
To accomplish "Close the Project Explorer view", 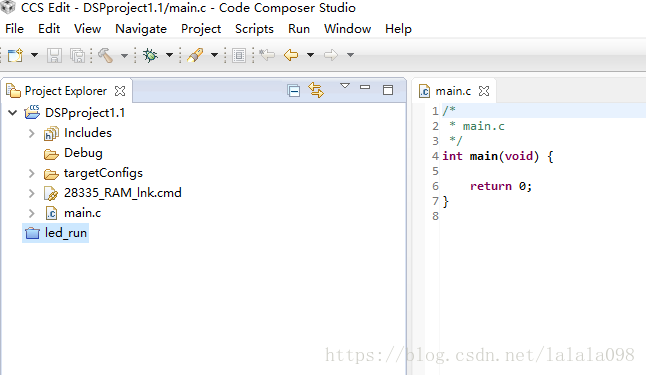I will (x=120, y=91).
